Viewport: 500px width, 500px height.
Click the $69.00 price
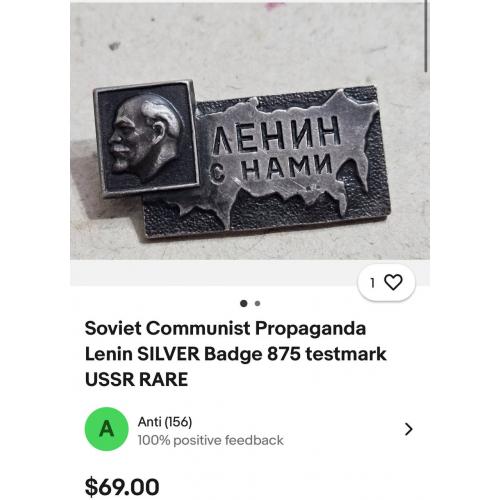pos(122,487)
